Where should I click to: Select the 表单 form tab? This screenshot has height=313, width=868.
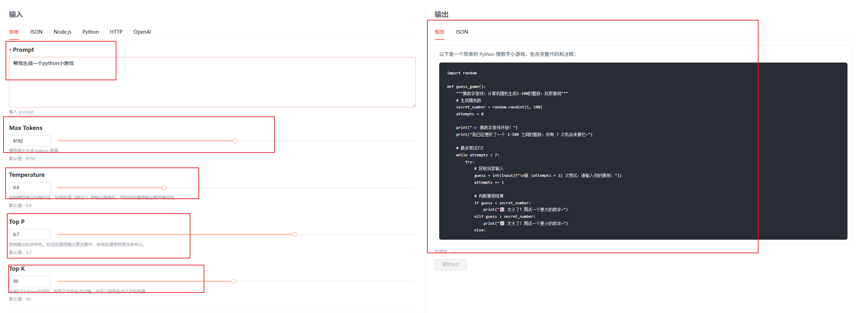pyautogui.click(x=14, y=32)
